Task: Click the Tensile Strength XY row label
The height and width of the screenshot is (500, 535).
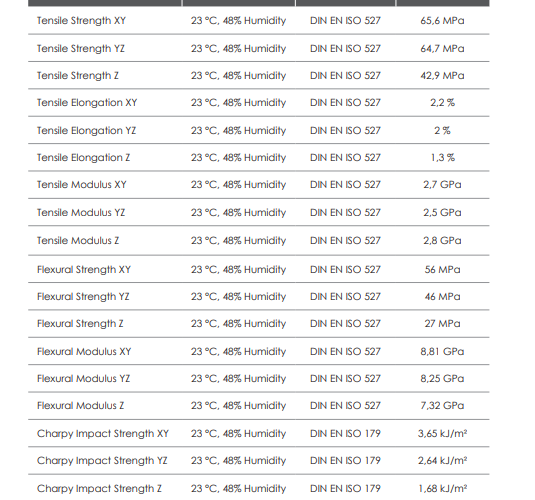Action: 81,21
